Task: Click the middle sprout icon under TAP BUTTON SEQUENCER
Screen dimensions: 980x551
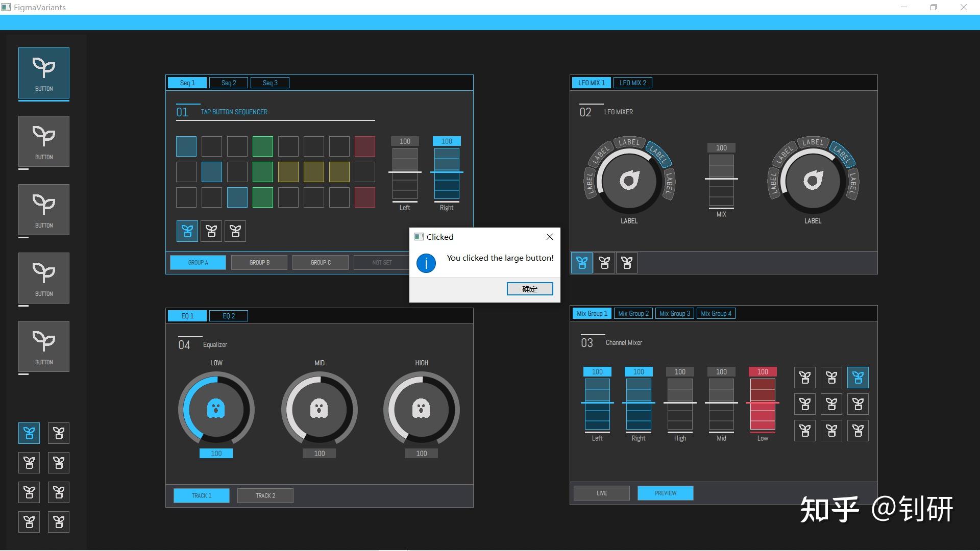Action: point(211,231)
